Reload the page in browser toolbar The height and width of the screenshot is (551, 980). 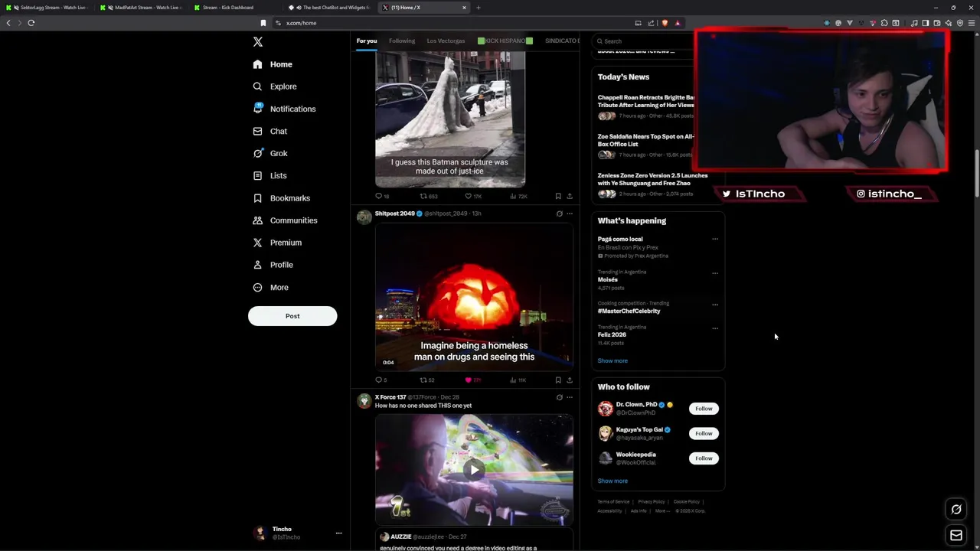[31, 23]
